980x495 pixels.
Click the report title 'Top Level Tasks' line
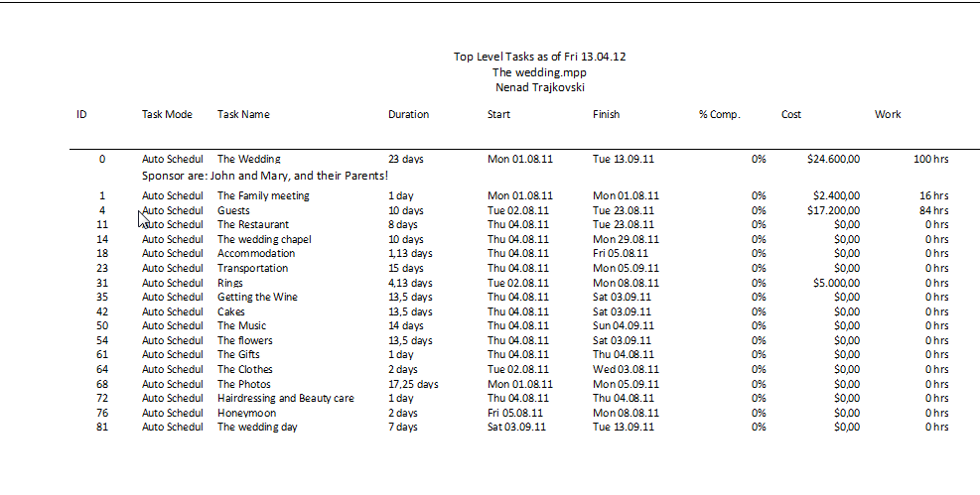539,57
